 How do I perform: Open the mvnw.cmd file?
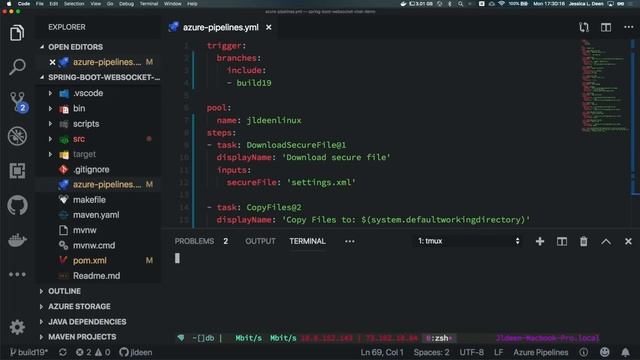[x=93, y=245]
